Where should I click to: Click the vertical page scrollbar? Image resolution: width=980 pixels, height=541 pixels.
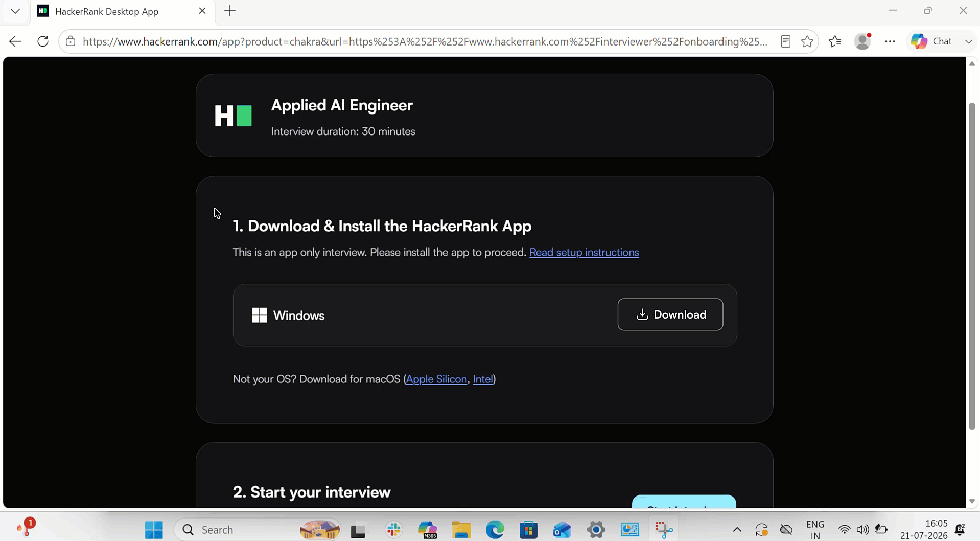[x=972, y=266]
